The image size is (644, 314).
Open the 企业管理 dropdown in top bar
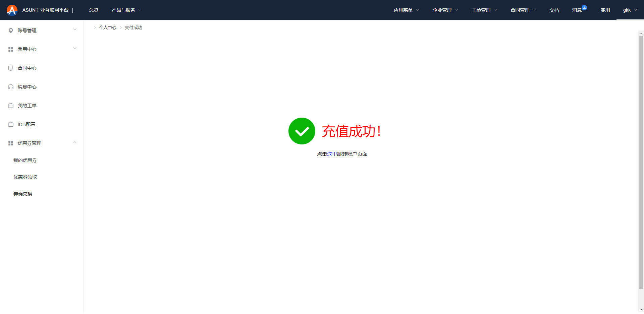pyautogui.click(x=445, y=10)
